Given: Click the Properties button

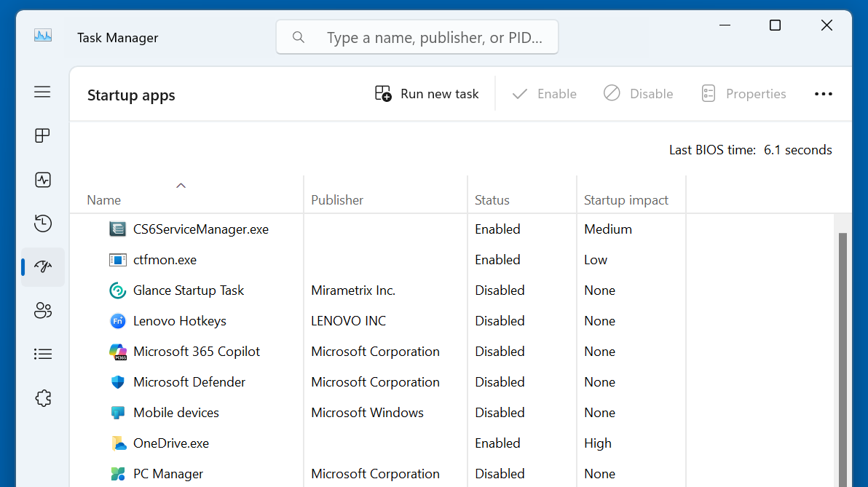Looking at the screenshot, I should tap(743, 93).
